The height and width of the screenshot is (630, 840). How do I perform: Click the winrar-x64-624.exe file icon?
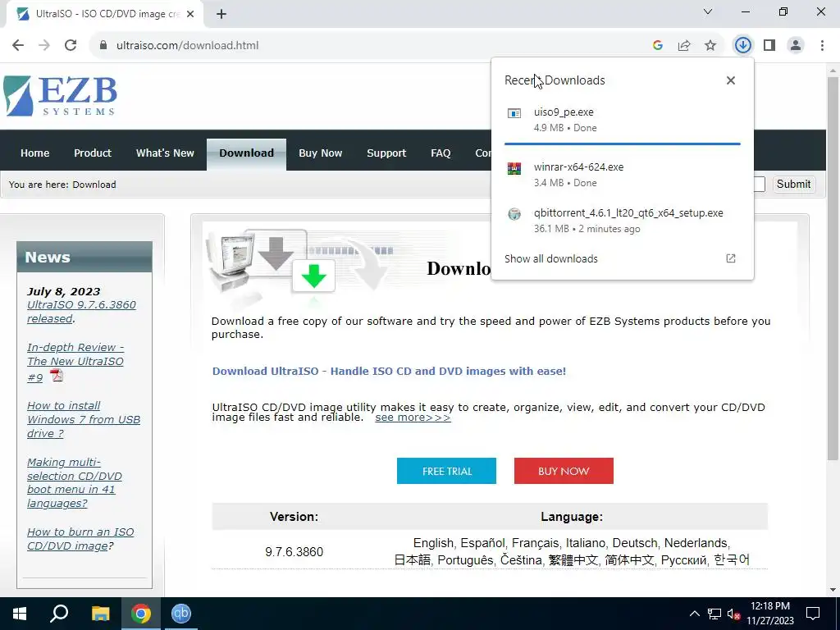click(x=514, y=168)
